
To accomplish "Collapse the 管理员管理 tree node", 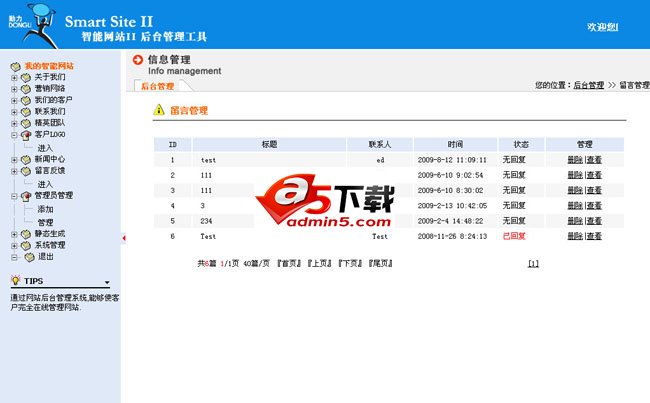I will point(14,196).
